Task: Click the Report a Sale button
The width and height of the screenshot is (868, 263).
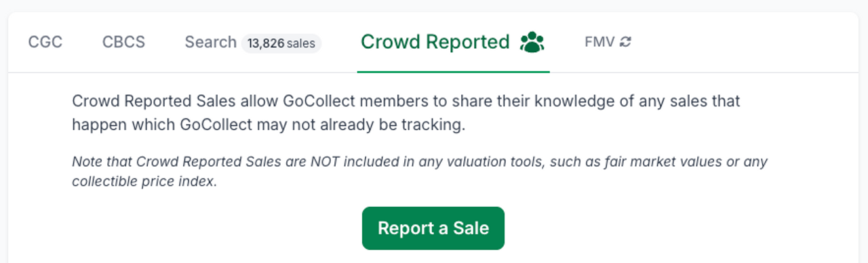Action: [433, 228]
